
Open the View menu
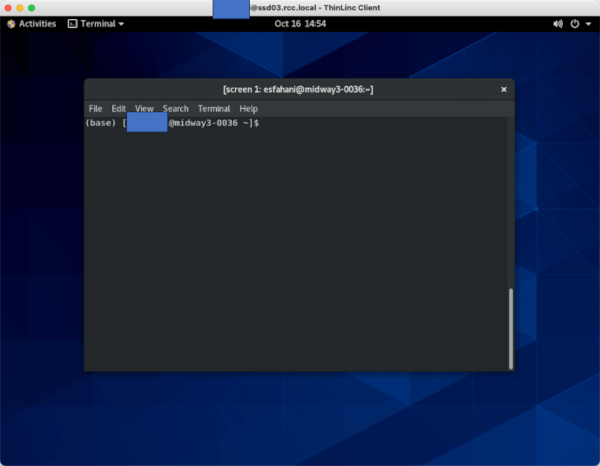point(144,108)
